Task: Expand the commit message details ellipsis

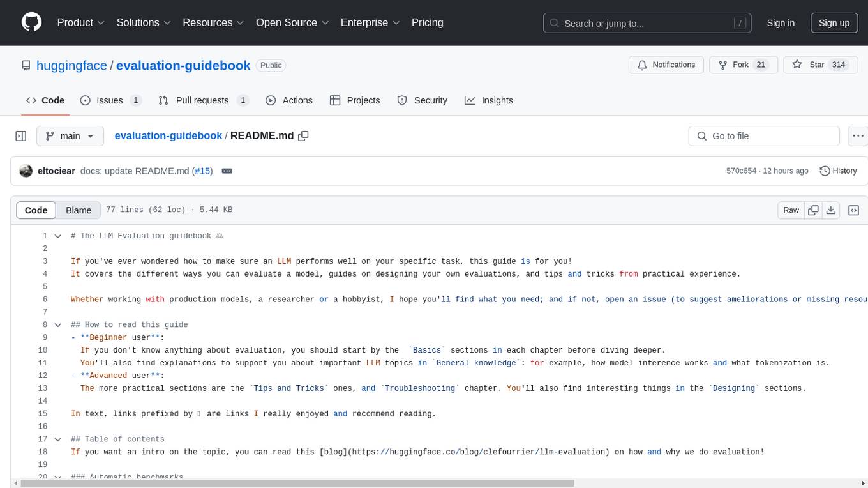Action: click(227, 171)
